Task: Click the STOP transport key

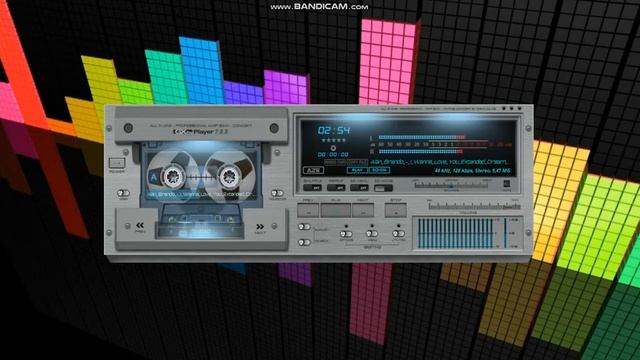Action: (x=396, y=211)
